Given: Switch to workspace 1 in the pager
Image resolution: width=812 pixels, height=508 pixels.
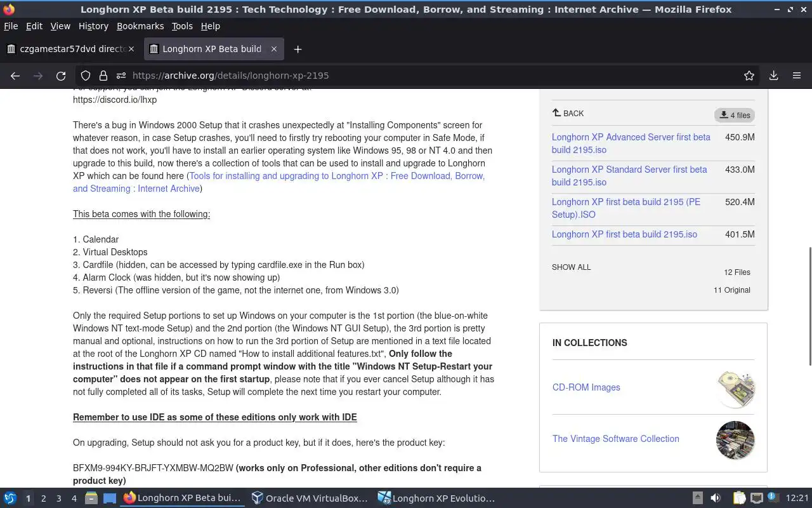Looking at the screenshot, I should pyautogui.click(x=28, y=498).
